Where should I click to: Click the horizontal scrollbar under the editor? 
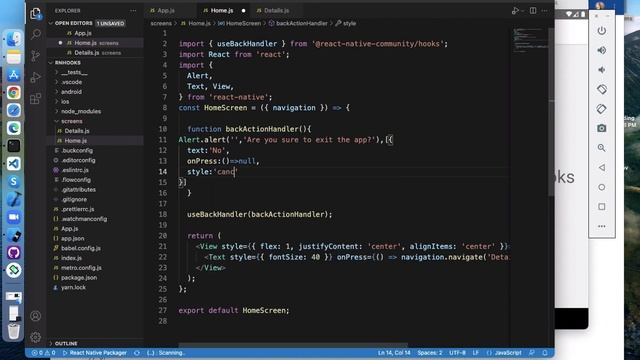[293, 345]
